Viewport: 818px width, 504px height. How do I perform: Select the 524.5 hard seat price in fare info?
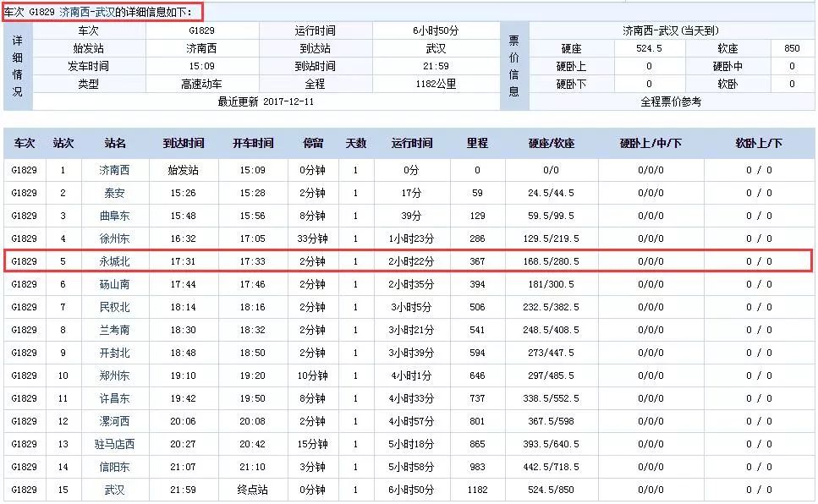649,48
